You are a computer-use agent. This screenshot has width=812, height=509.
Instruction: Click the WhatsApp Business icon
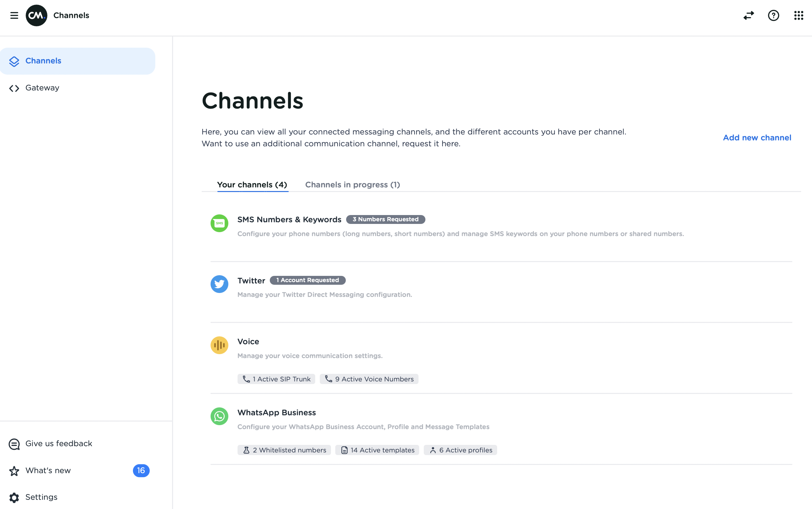click(x=219, y=416)
